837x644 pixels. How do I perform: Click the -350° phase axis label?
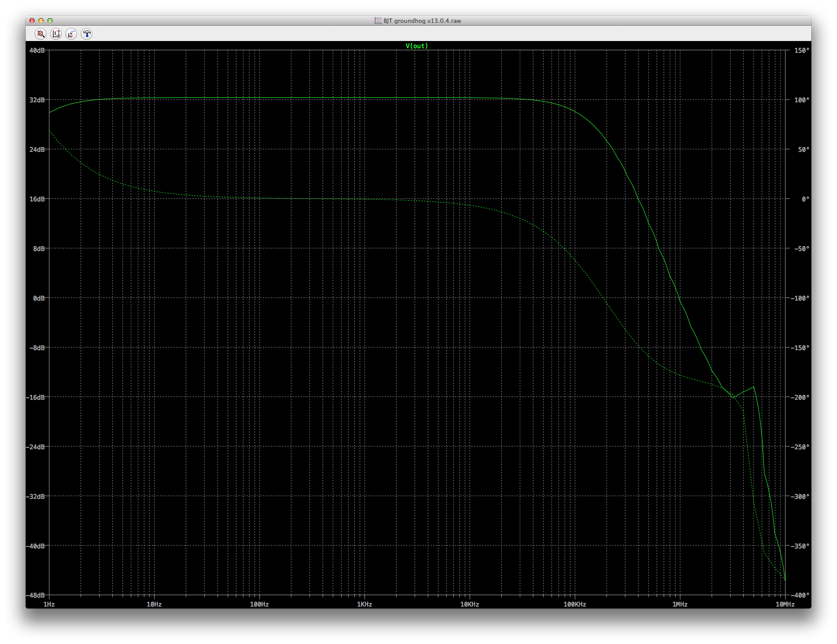[x=800, y=546]
